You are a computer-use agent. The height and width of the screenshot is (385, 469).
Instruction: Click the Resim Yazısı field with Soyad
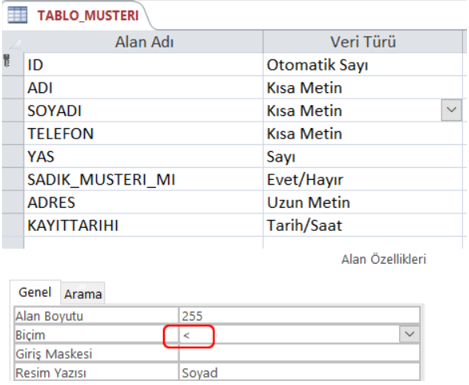pos(299,372)
